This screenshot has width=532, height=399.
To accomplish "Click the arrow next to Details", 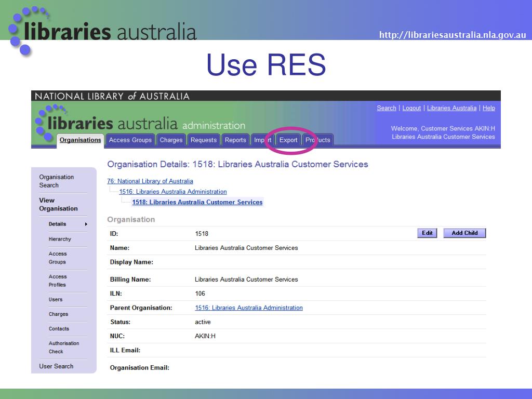I will [x=86, y=224].
